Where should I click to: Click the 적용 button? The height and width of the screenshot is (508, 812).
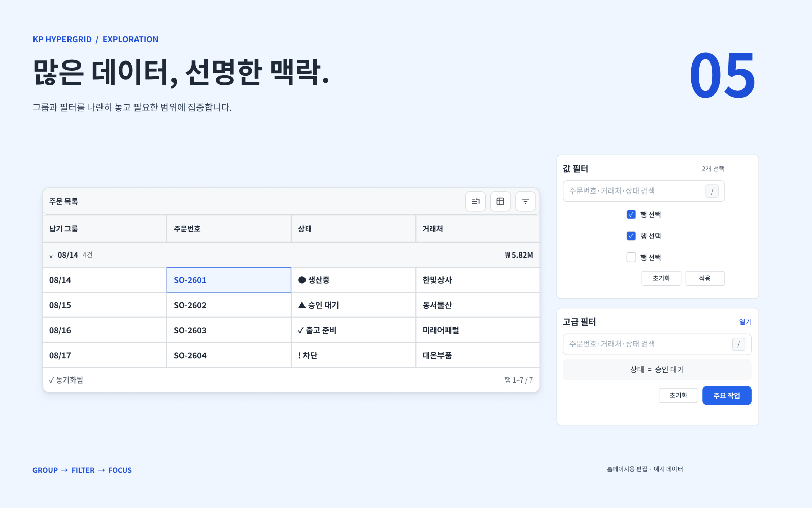(705, 278)
